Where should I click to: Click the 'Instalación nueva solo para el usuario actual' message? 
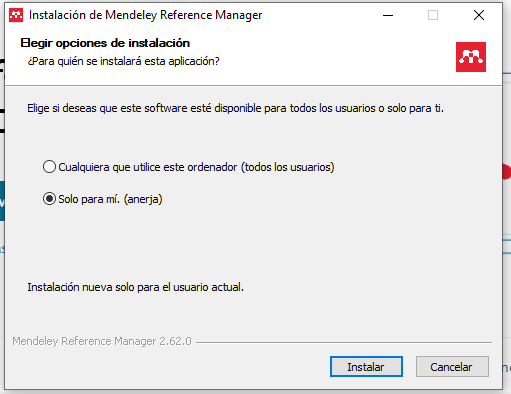[135, 287]
